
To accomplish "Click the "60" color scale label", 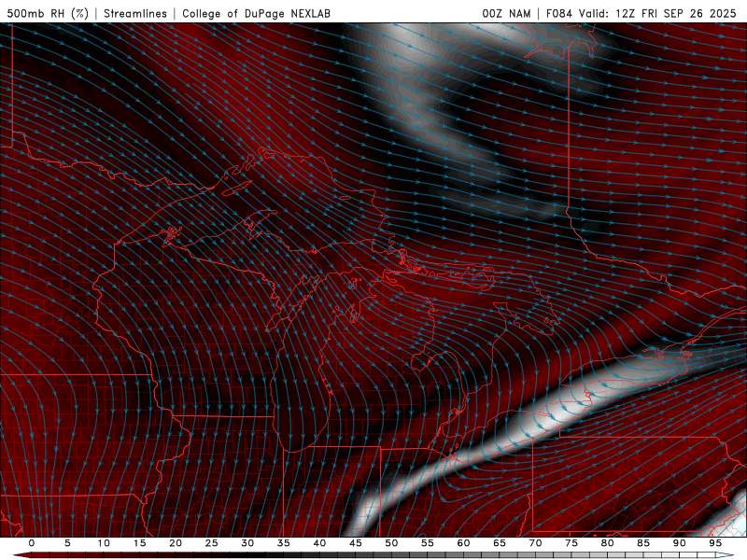I will 463,543.
